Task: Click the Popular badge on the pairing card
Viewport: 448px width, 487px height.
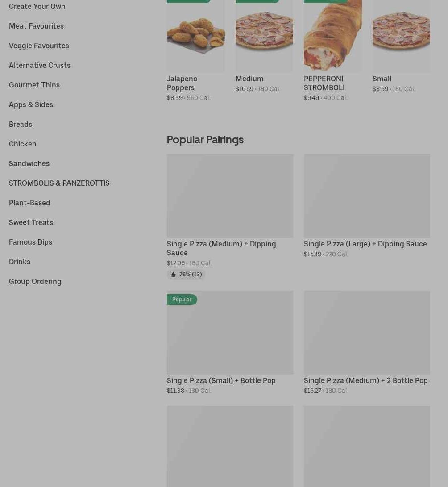Action: pos(182,300)
